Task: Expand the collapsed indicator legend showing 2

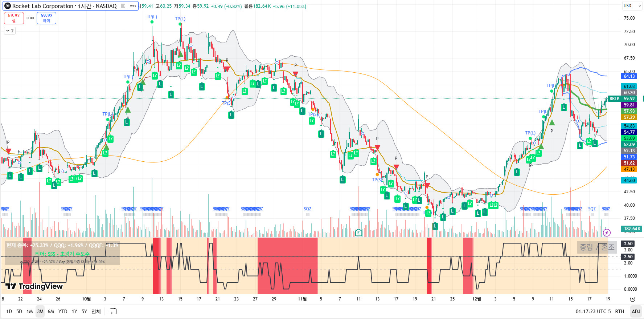Action: [10, 31]
